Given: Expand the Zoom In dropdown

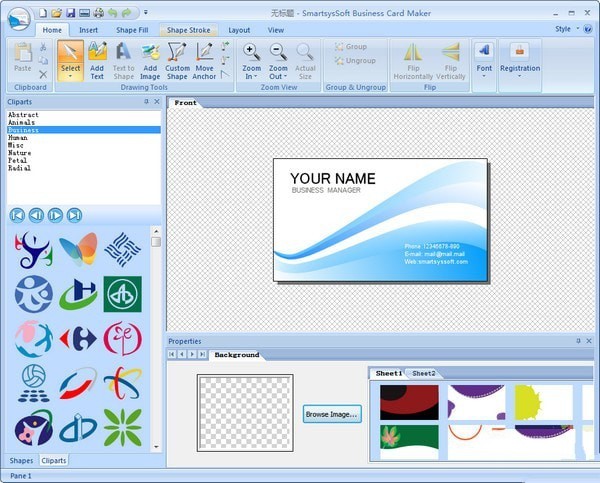Looking at the screenshot, I should point(255,77).
